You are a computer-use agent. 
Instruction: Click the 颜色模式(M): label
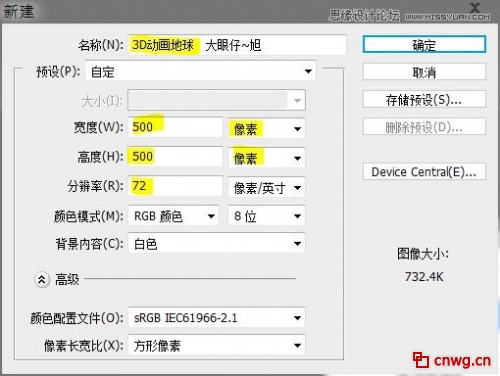tap(89, 216)
